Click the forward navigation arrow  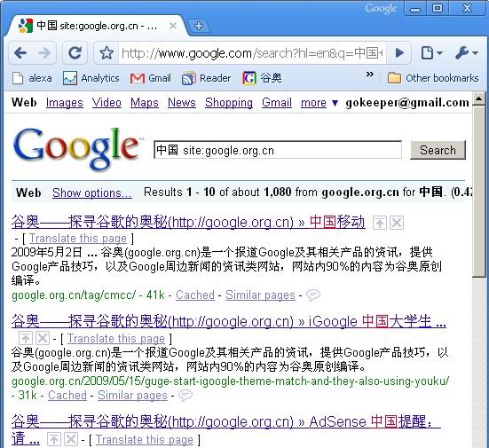click(x=44, y=53)
